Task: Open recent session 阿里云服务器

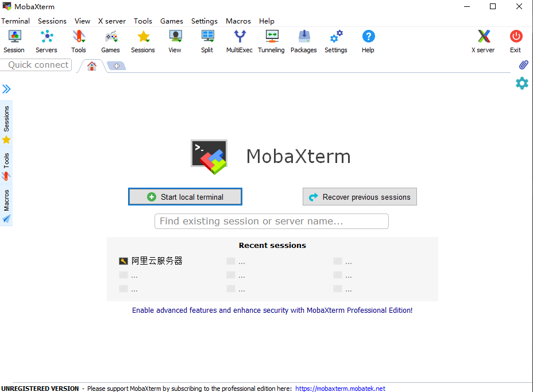Action: point(150,261)
